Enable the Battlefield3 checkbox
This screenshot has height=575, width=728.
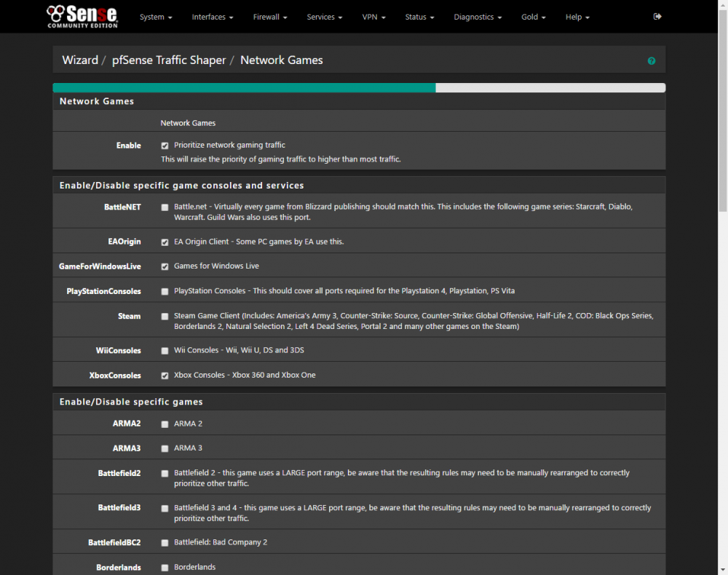pos(165,508)
